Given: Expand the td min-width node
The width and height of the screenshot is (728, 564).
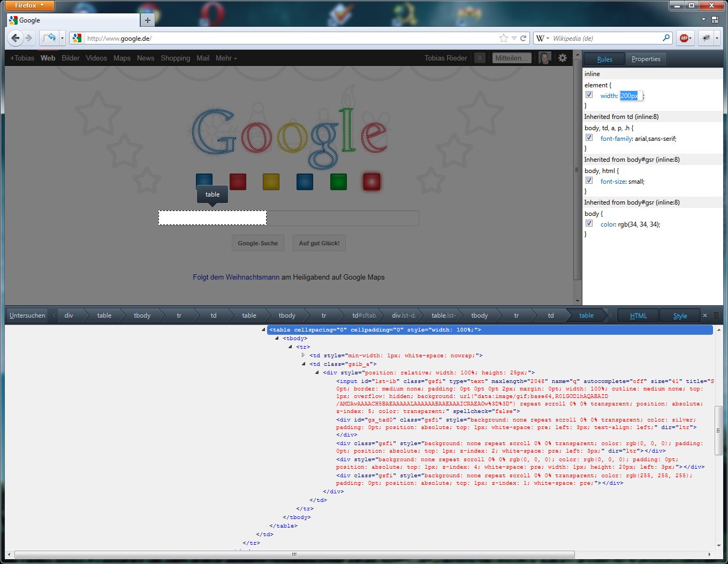Looking at the screenshot, I should 303,355.
